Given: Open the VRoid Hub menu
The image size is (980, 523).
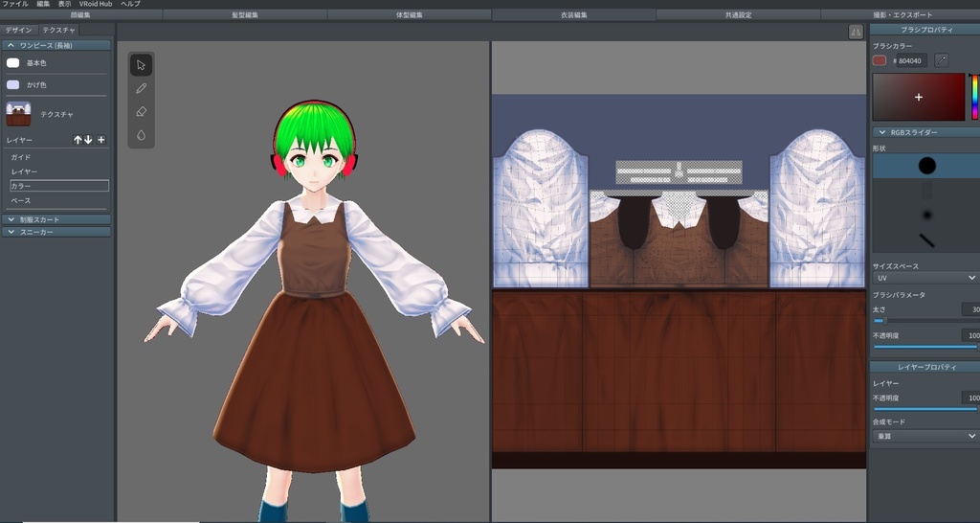Looking at the screenshot, I should (96, 4).
